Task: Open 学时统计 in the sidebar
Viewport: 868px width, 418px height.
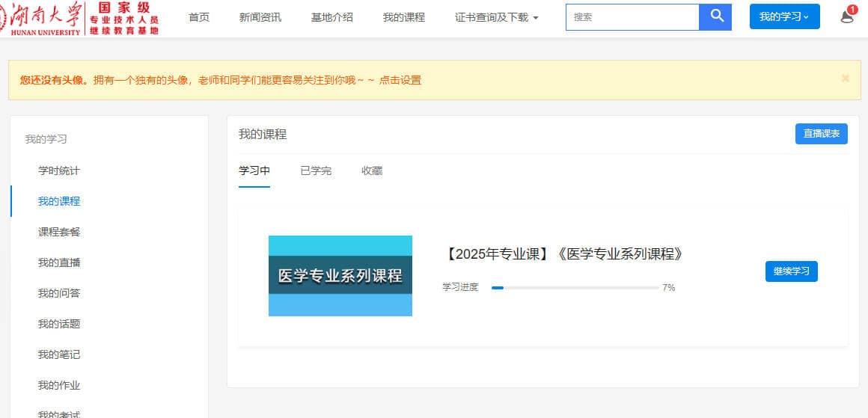Action: (x=59, y=170)
